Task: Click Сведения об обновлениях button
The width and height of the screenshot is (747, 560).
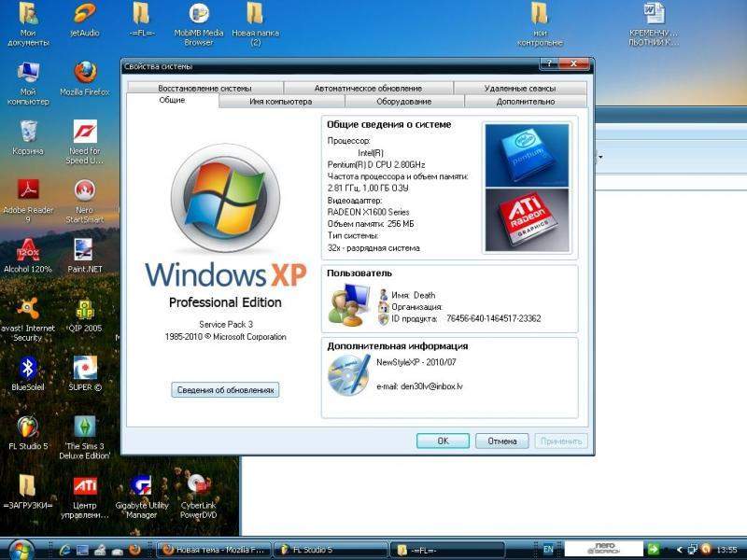Action: [x=225, y=390]
